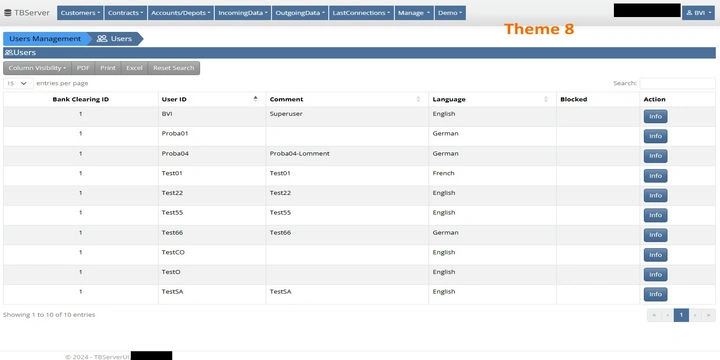Viewport: 720px width, 360px height.
Task: Open Info for user TestSA
Action: tap(655, 294)
